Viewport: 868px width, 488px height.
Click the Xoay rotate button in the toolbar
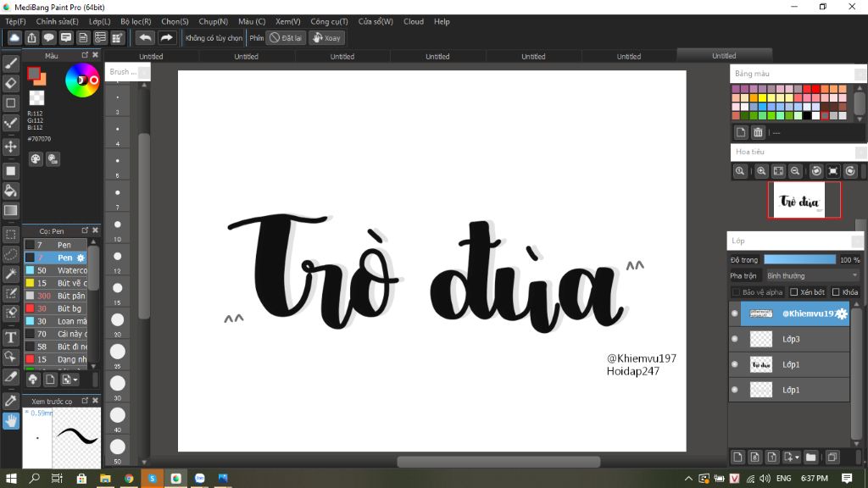pyautogui.click(x=327, y=37)
